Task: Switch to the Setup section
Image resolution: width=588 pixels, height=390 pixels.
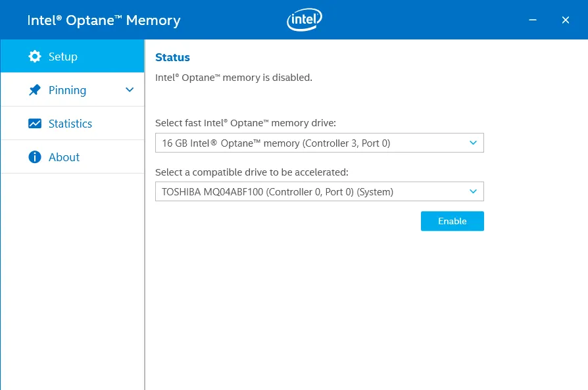Action: (x=64, y=56)
